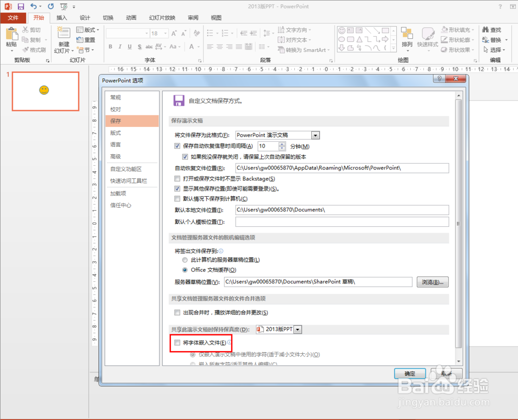Click the Save icon in quick access toolbar
Image resolution: width=518 pixels, height=420 pixels.
click(x=21, y=6)
